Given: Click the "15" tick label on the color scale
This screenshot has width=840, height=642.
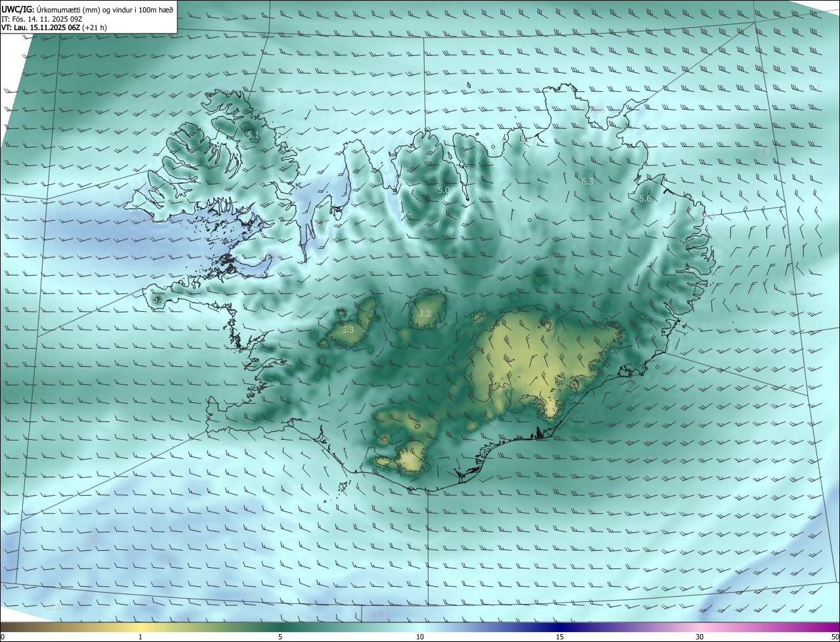Looking at the screenshot, I should [x=560, y=637].
